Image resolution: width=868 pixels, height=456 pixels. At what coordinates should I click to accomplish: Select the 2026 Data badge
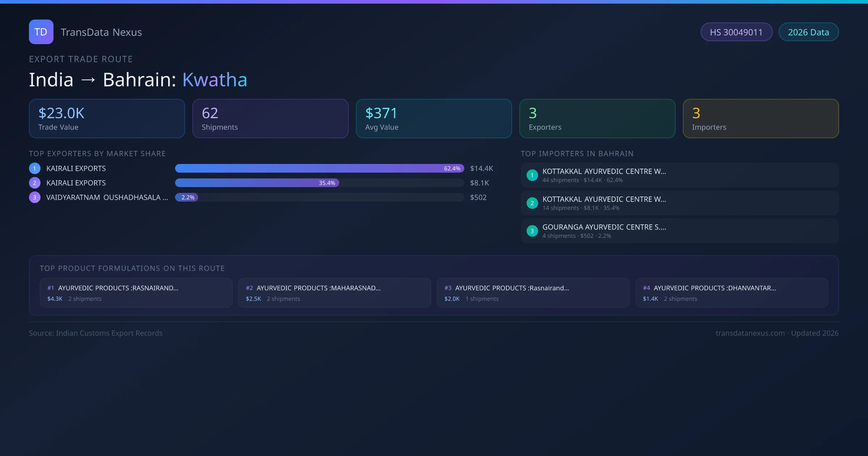808,32
